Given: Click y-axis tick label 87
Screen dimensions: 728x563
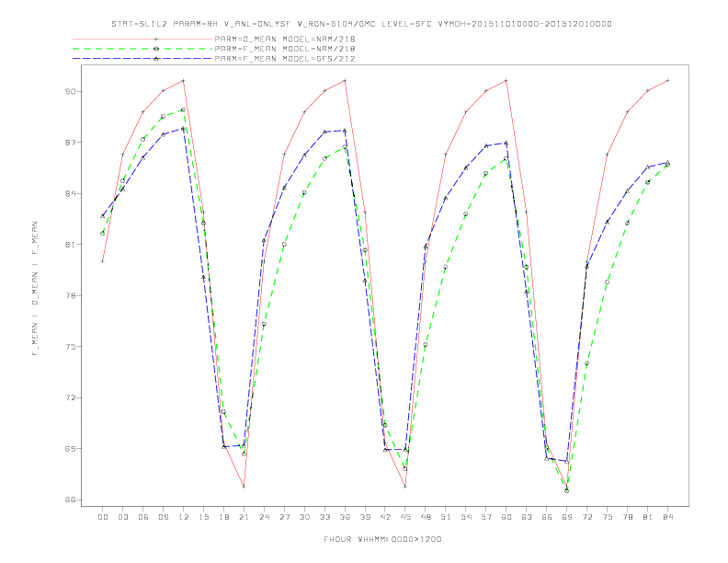Looking at the screenshot, I should [x=70, y=143].
